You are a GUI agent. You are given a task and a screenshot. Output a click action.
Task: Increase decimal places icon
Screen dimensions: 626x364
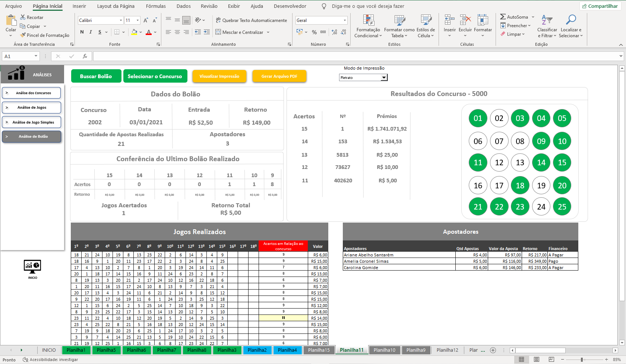click(334, 32)
